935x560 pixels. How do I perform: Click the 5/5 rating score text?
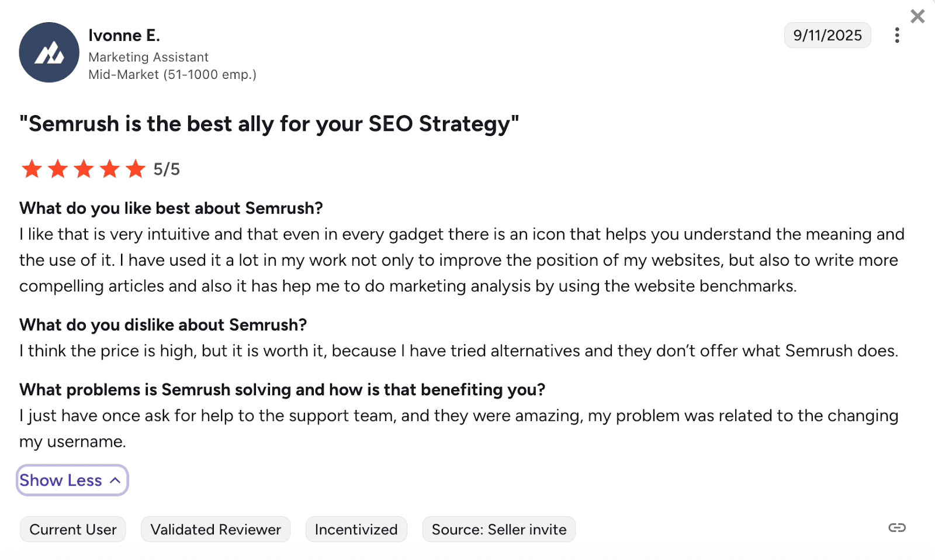click(x=167, y=169)
